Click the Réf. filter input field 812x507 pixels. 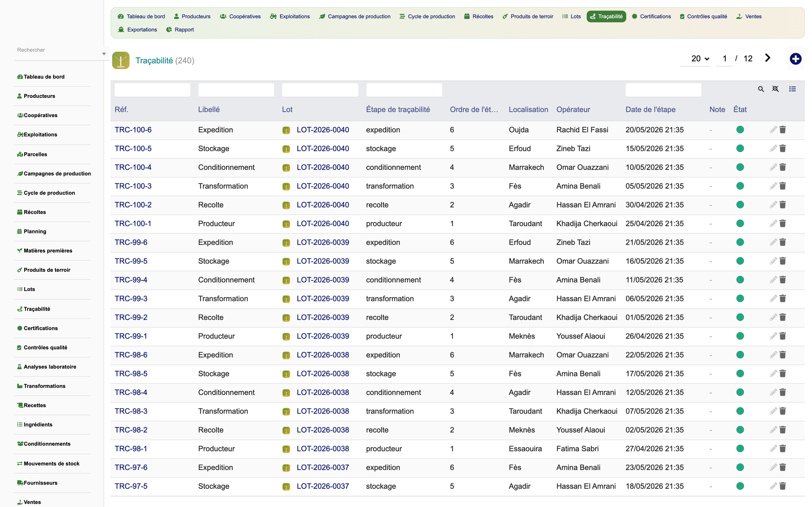[152, 90]
